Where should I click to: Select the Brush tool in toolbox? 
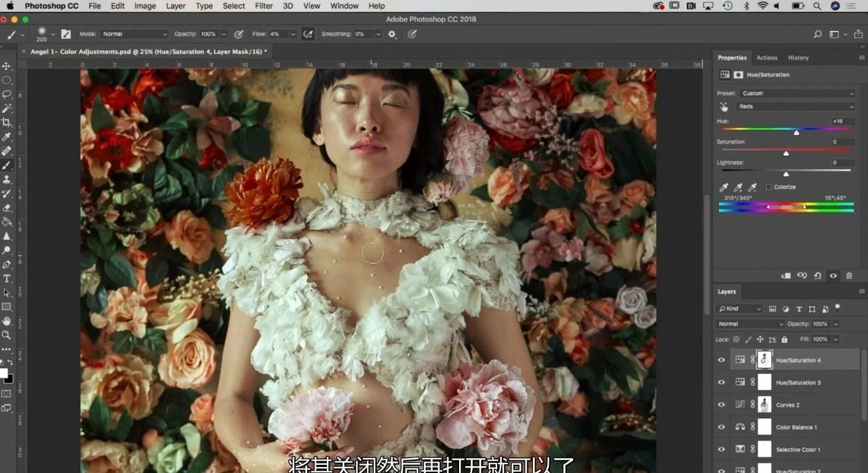click(7, 165)
